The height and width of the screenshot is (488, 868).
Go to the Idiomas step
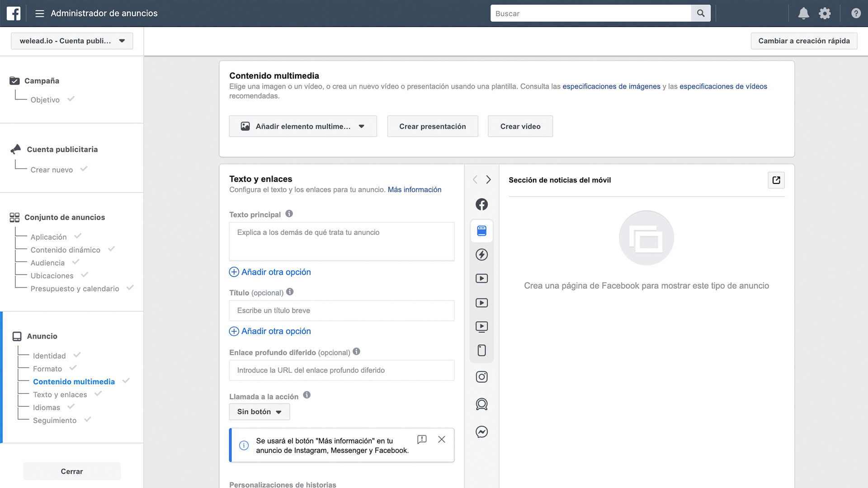[x=47, y=408]
